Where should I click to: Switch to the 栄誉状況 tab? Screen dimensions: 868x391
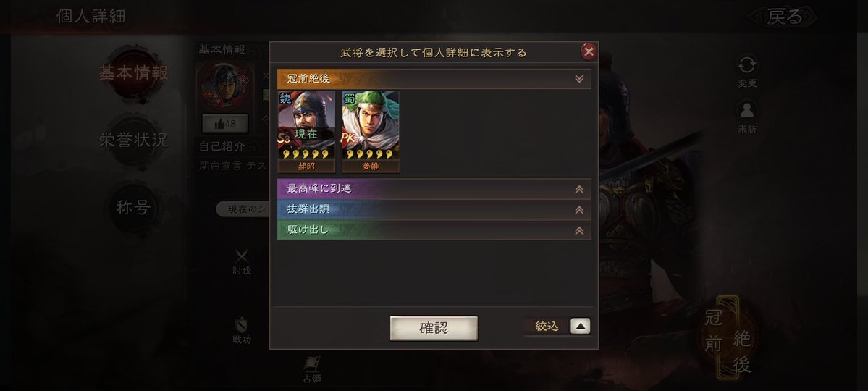(x=133, y=140)
